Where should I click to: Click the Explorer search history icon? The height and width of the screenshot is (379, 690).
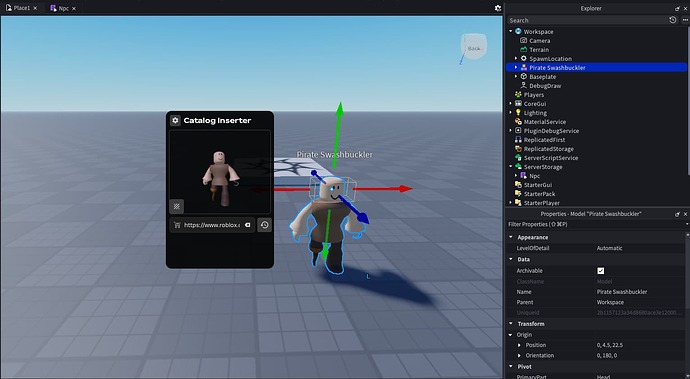672,20
